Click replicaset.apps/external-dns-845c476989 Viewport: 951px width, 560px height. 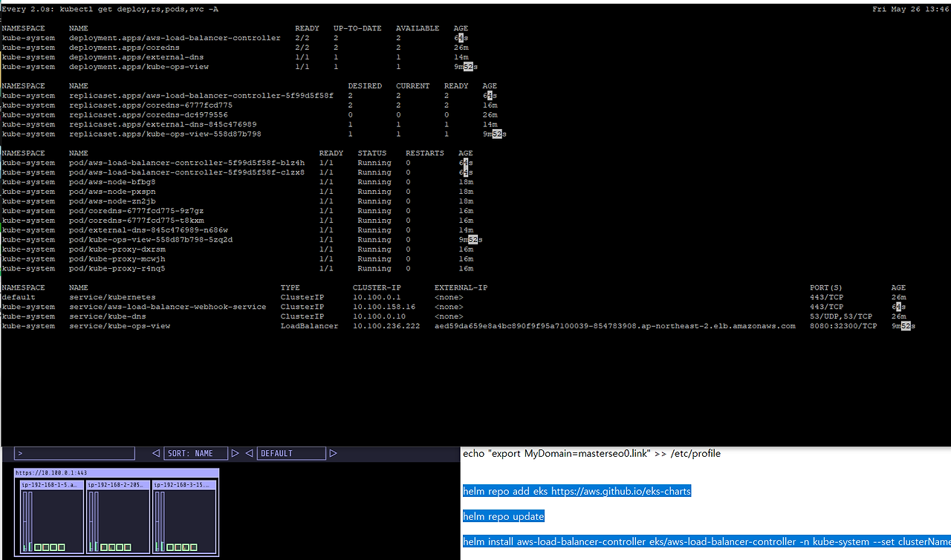(162, 125)
